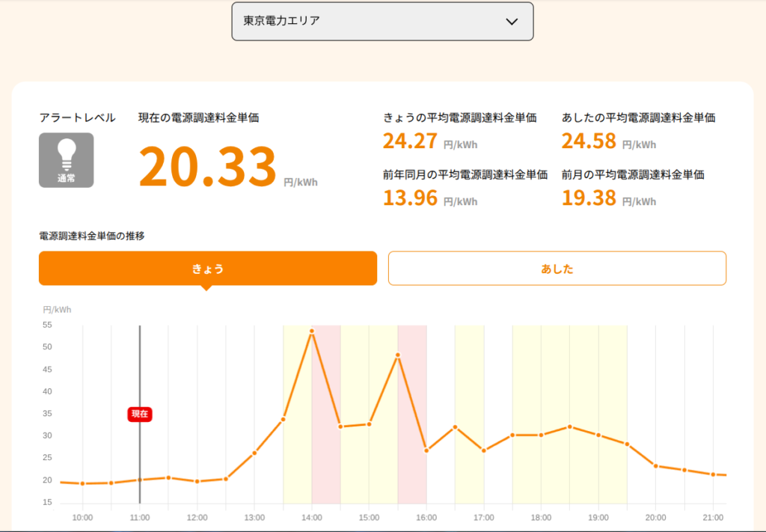The height and width of the screenshot is (532, 766).
Task: Click the red 現在 marker on chart
Action: [140, 414]
